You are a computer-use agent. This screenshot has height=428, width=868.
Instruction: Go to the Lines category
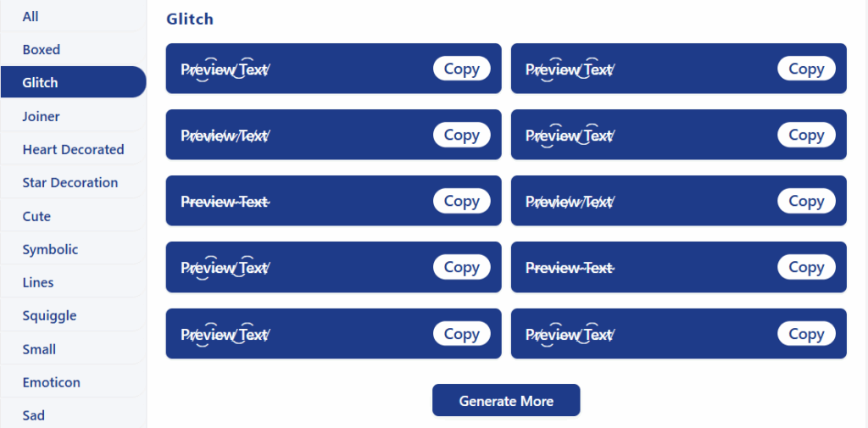(x=73, y=282)
